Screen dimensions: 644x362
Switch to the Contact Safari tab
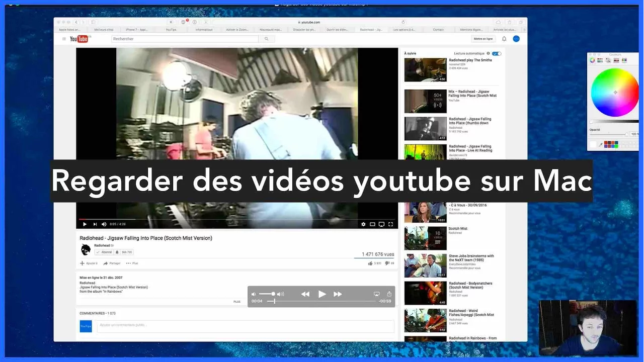[x=438, y=30]
